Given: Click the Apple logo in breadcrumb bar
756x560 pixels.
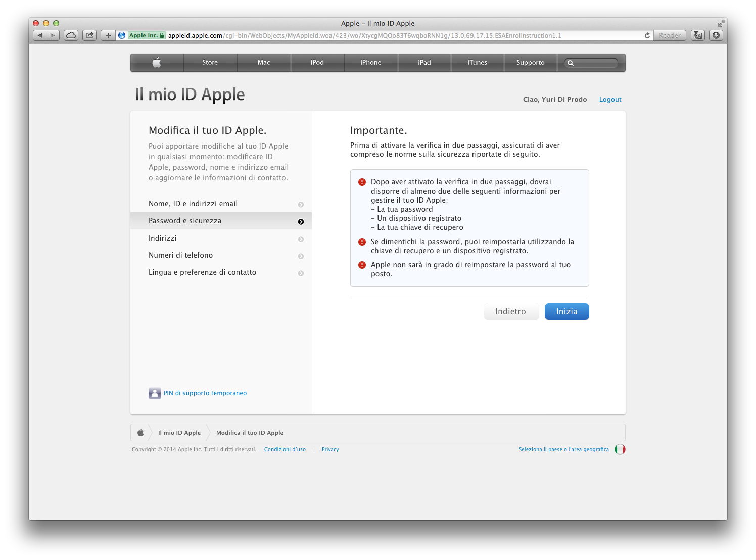Looking at the screenshot, I should [x=140, y=433].
